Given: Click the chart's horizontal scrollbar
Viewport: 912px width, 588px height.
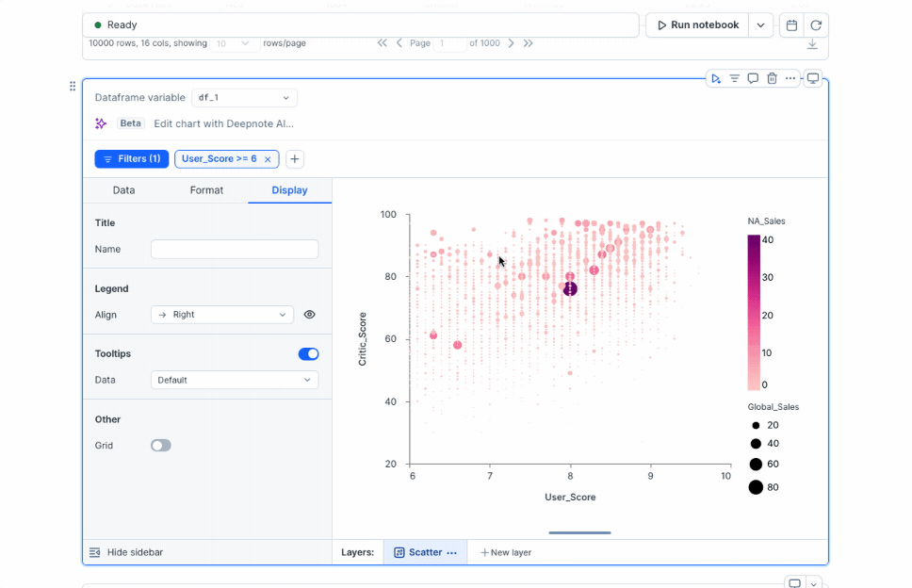Looking at the screenshot, I should (x=579, y=532).
